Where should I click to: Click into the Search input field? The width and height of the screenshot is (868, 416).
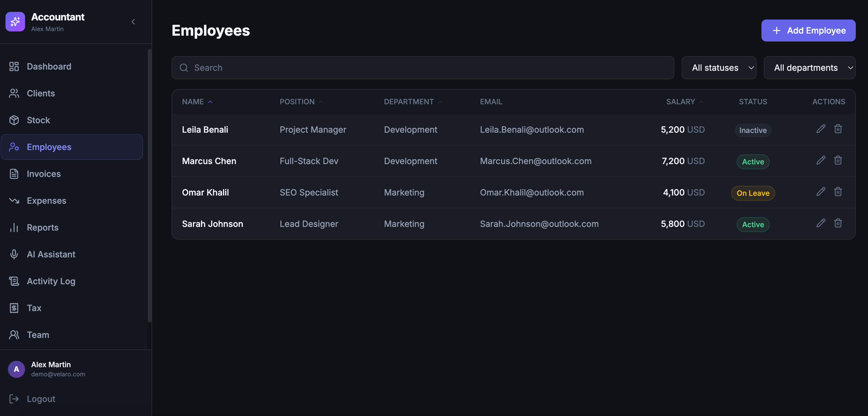click(x=422, y=68)
